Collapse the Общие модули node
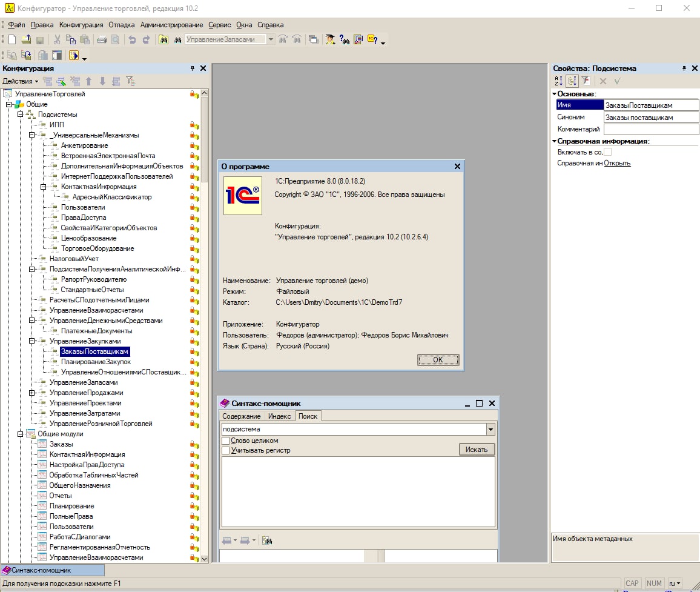This screenshot has height=592, width=700. (x=20, y=434)
